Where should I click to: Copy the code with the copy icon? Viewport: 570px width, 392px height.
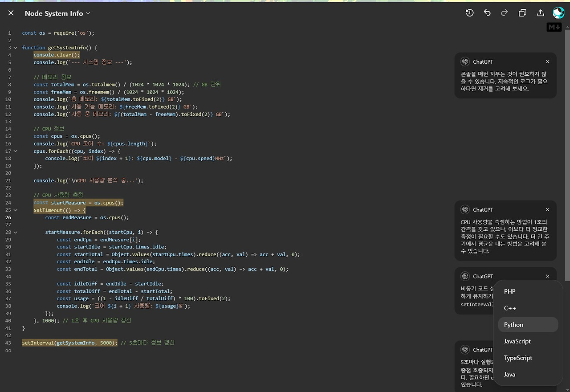pyautogui.click(x=523, y=13)
